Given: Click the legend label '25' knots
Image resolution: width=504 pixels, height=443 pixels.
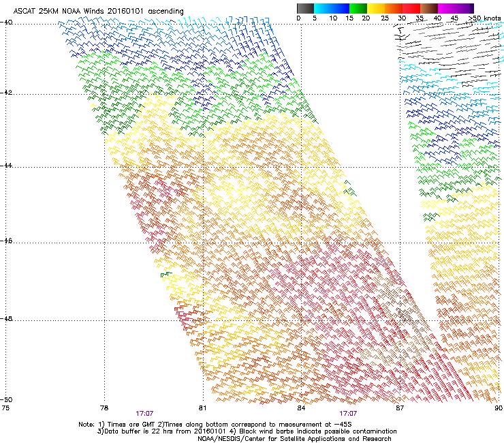Looking at the screenshot, I should tap(385, 18).
